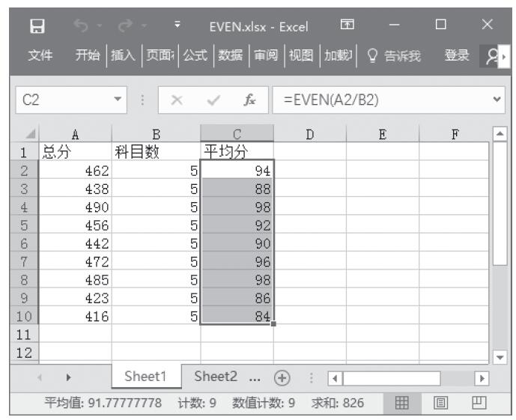
Task: Open Customize Quick Access Toolbar dropdown
Action: coord(177,26)
